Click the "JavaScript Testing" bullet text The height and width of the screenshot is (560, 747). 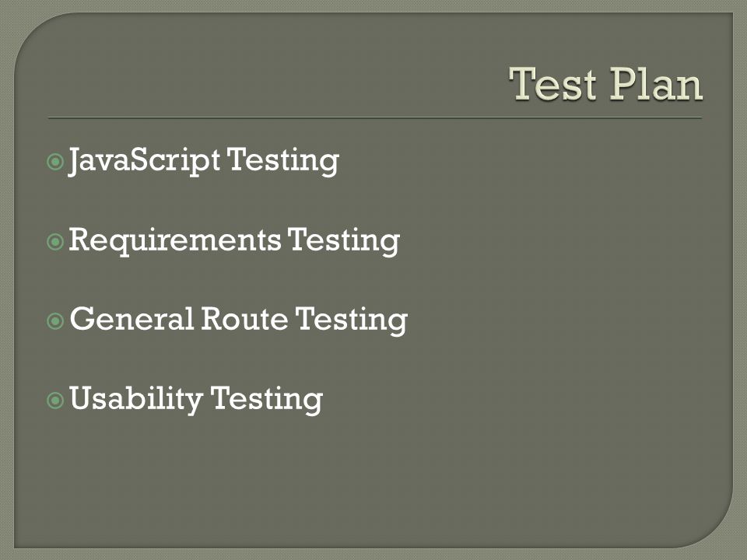tap(204, 161)
